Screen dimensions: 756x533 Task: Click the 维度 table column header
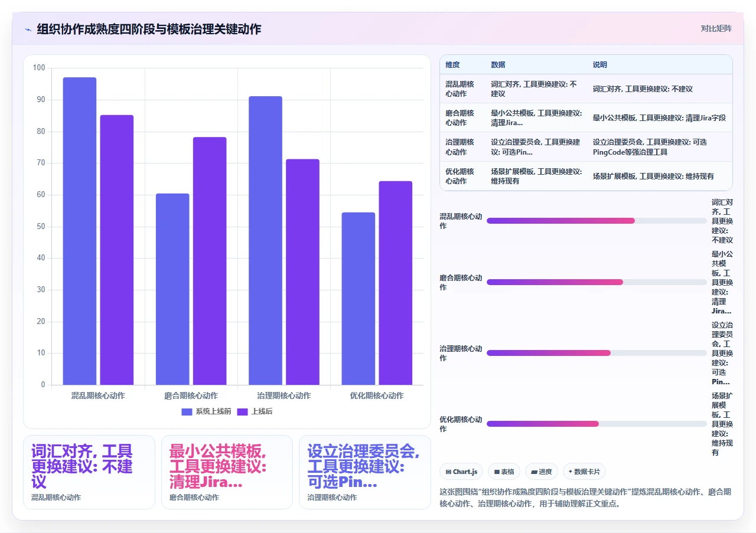(452, 64)
